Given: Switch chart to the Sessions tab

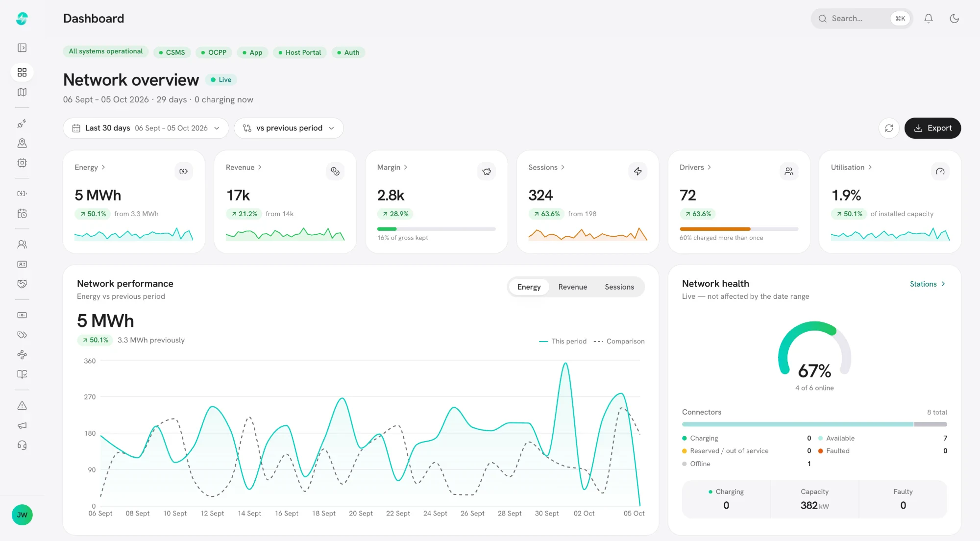Looking at the screenshot, I should (619, 287).
